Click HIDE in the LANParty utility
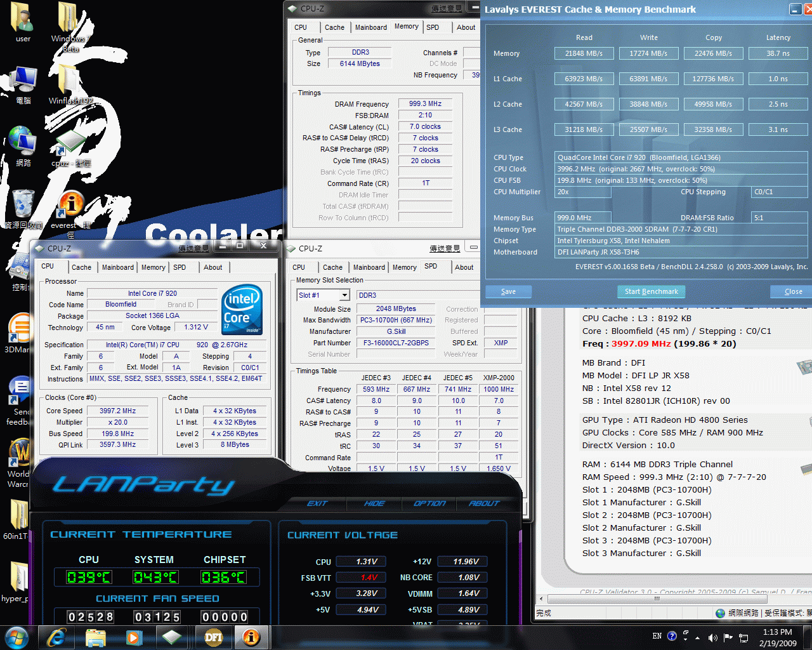Viewport: 812px width, 650px height. point(374,503)
